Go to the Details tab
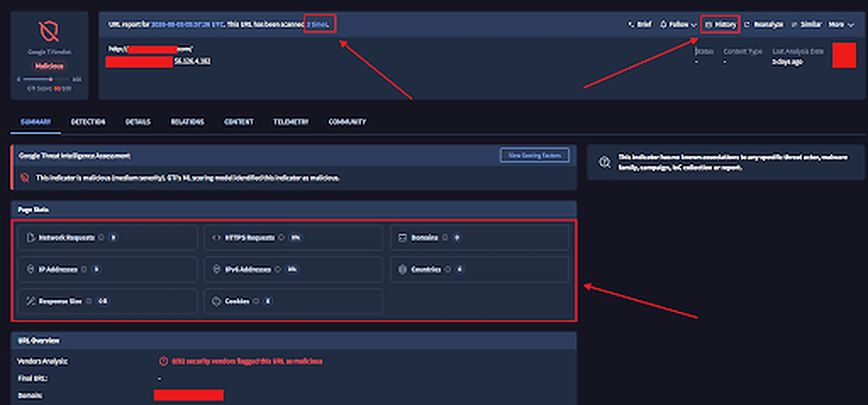868x405 pixels. (138, 122)
